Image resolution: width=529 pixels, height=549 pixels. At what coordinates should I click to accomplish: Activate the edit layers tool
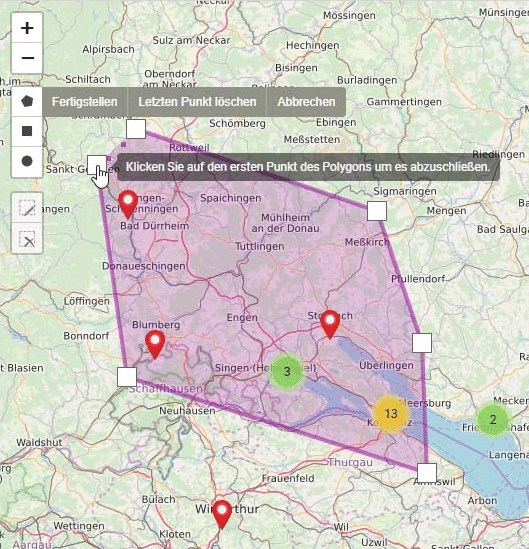[27, 208]
